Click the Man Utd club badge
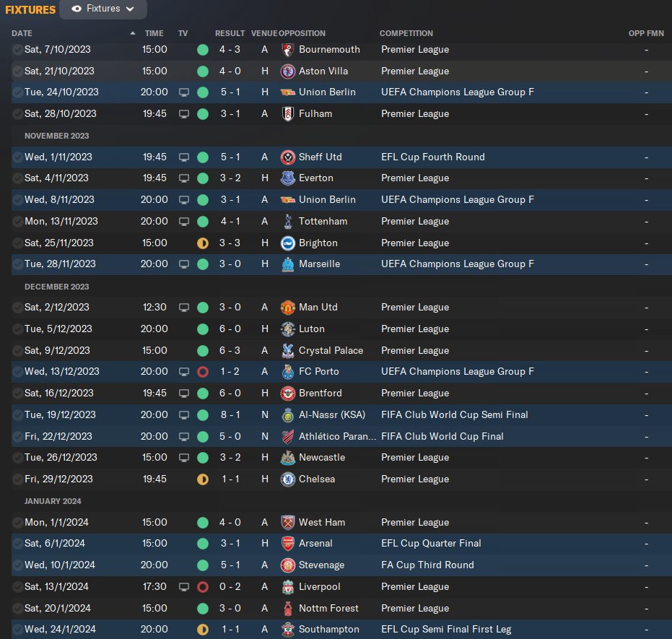 point(287,308)
